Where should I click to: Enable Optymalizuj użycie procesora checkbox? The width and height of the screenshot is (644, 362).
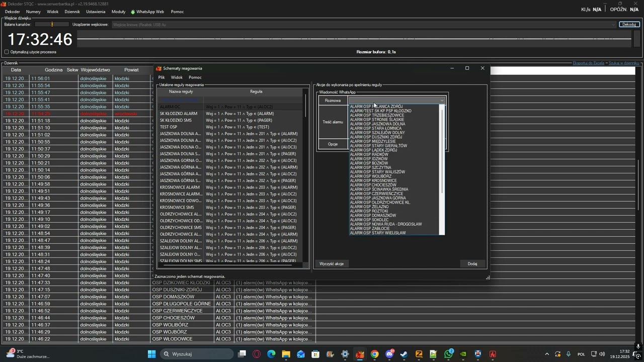click(7, 52)
